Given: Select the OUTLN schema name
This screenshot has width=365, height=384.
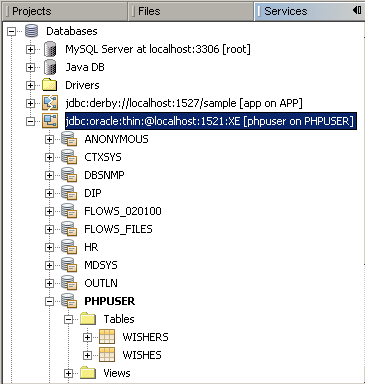Looking at the screenshot, I should (101, 283).
